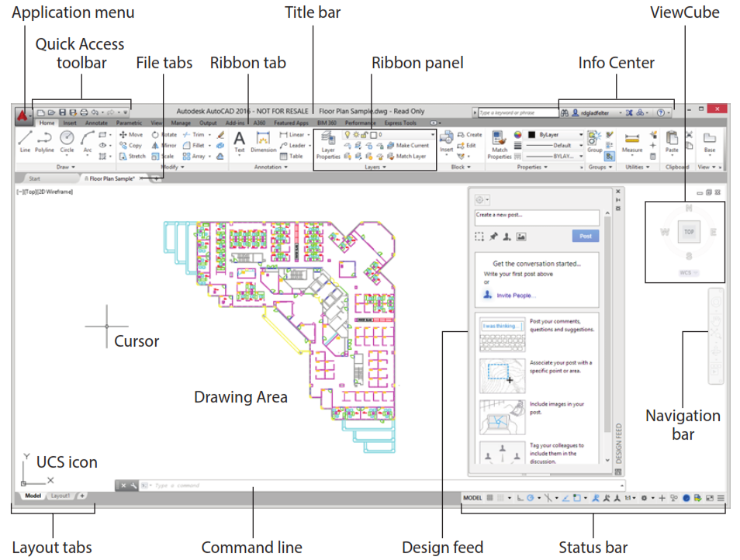This screenshot has height=560, width=740.
Task: Freeze a layer using the snowflake icon
Action: [357, 134]
